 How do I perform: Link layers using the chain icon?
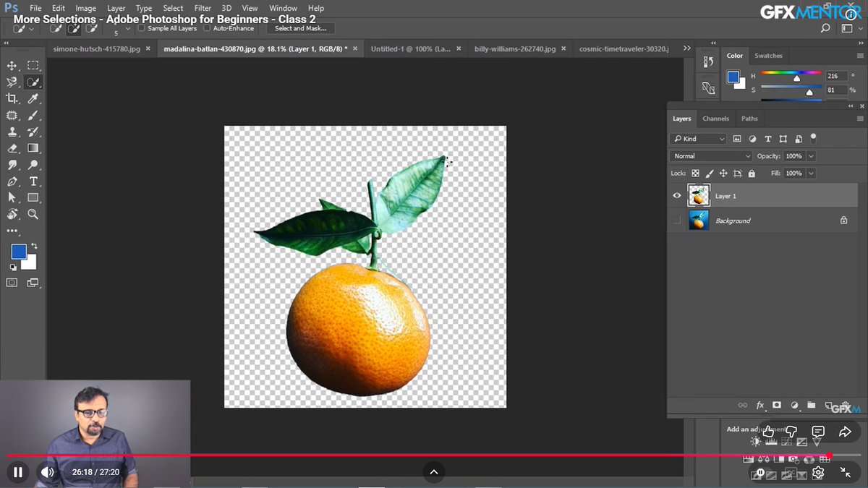[742, 406]
